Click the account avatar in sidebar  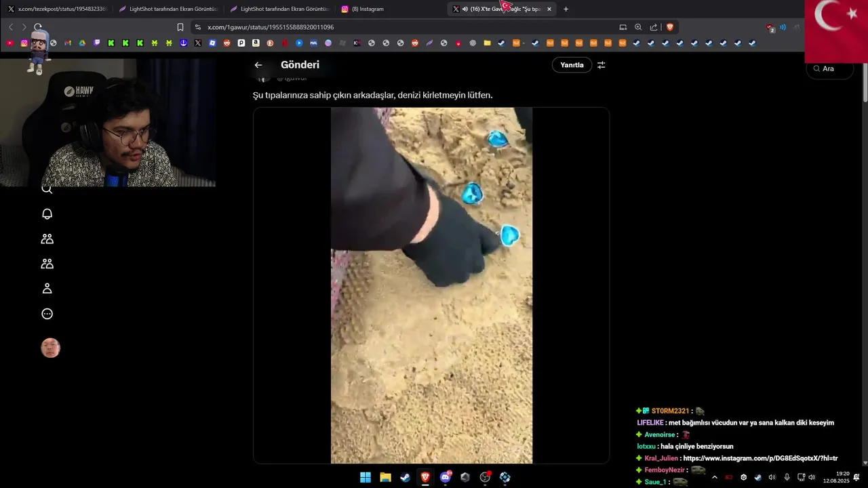pos(50,348)
